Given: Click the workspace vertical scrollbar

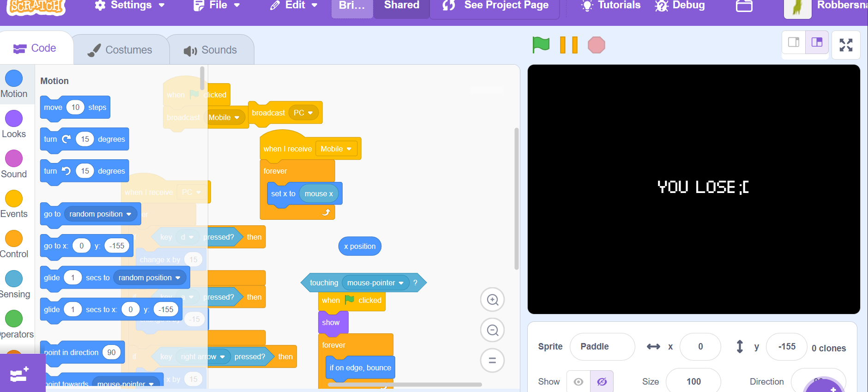Looking at the screenshot, I should [517, 199].
